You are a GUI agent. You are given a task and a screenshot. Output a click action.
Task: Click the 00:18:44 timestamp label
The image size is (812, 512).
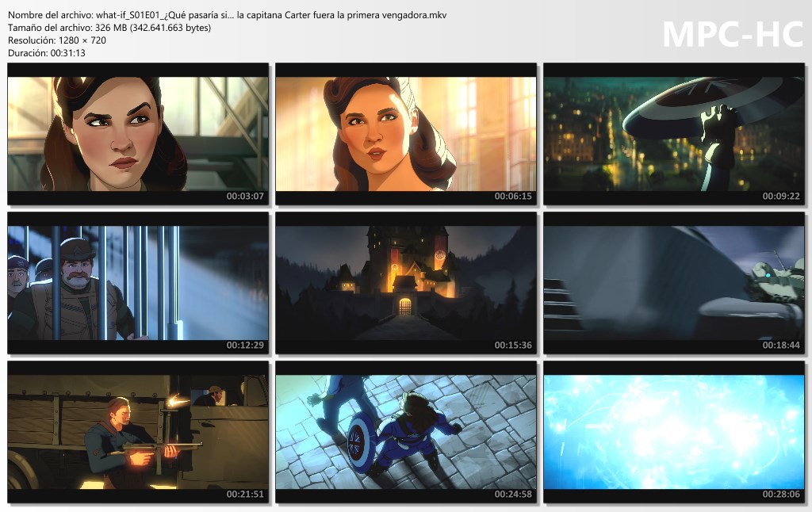pos(781,346)
